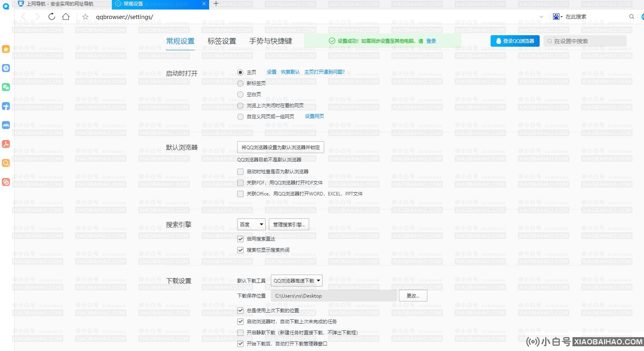This screenshot has width=644, height=351.
Task: Click the magnifier in search box
Action: coord(632,17)
